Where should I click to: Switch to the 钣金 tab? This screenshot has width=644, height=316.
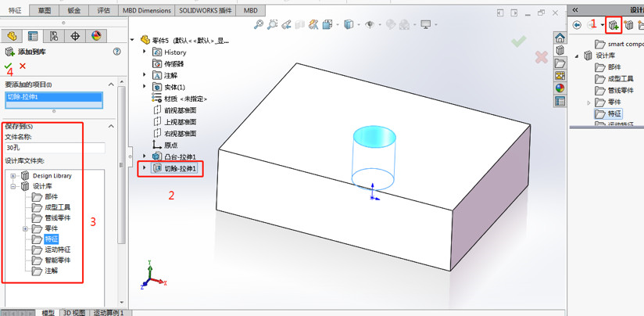pos(73,11)
